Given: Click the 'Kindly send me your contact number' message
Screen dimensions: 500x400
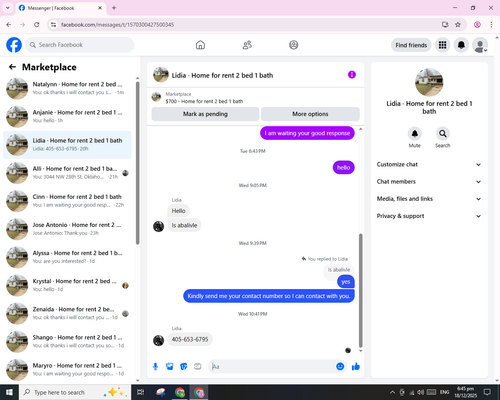Looking at the screenshot, I should coord(269,296).
